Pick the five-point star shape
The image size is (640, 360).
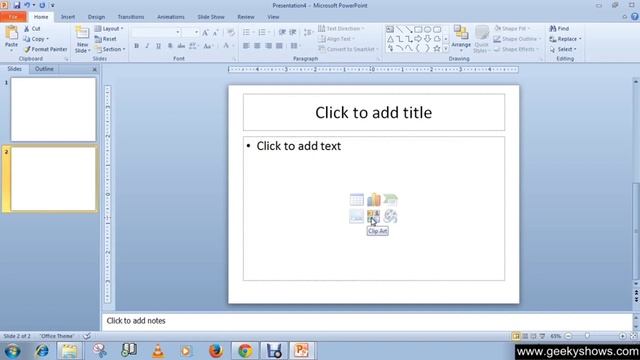pyautogui.click(x=437, y=49)
